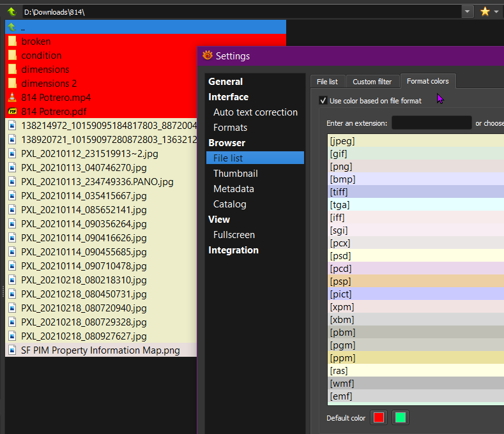
Task: Pick the green Default color swatch
Action: pyautogui.click(x=400, y=418)
